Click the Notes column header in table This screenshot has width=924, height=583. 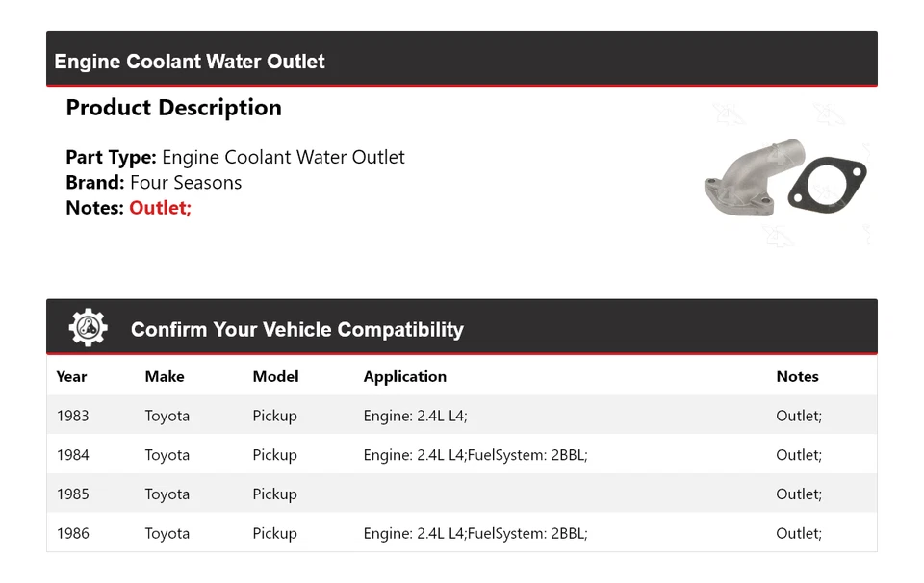coord(797,377)
